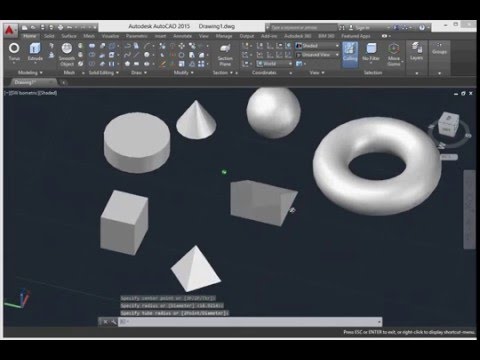This screenshot has height=360, width=480.
Task: Open the Section Plane tool
Action: pos(225,55)
